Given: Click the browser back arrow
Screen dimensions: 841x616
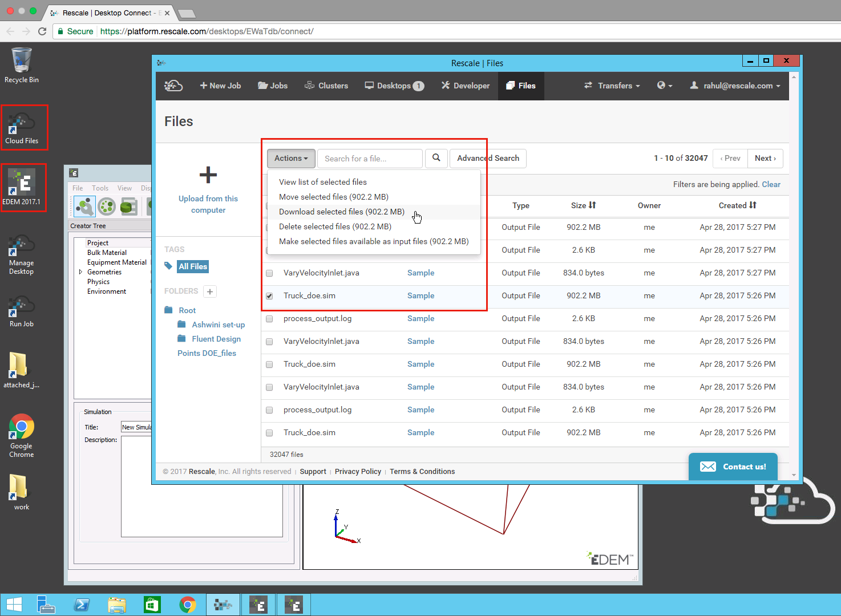Looking at the screenshot, I should click(x=10, y=31).
